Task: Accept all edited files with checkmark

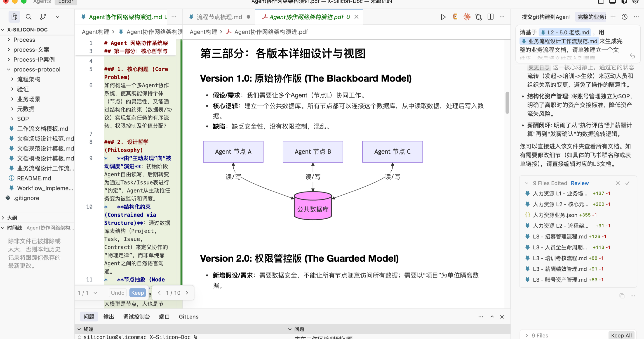Action: pos(627,183)
